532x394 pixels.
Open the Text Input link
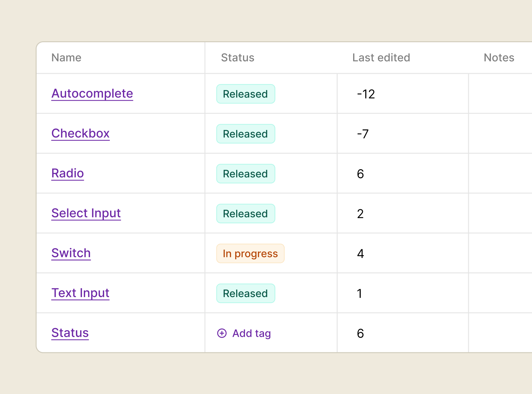(80, 293)
